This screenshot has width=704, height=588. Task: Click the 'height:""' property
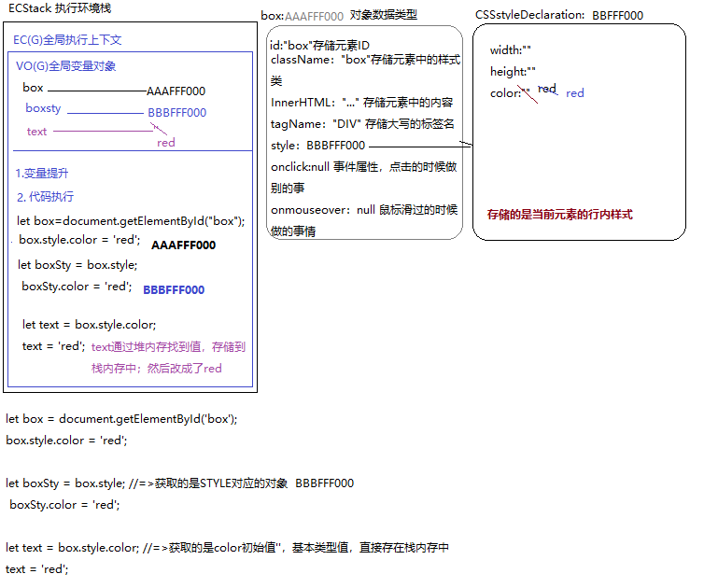click(513, 71)
